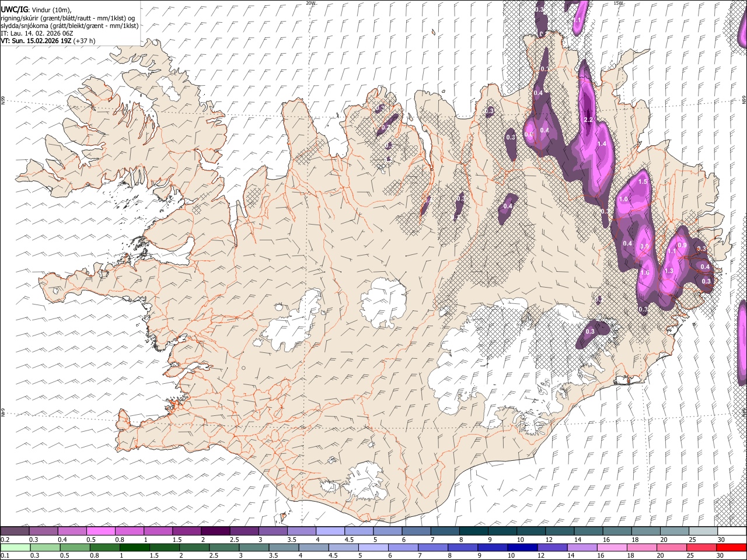Click the white swatch at 30 in the upper legend row
The image size is (747, 560).
tap(732, 531)
